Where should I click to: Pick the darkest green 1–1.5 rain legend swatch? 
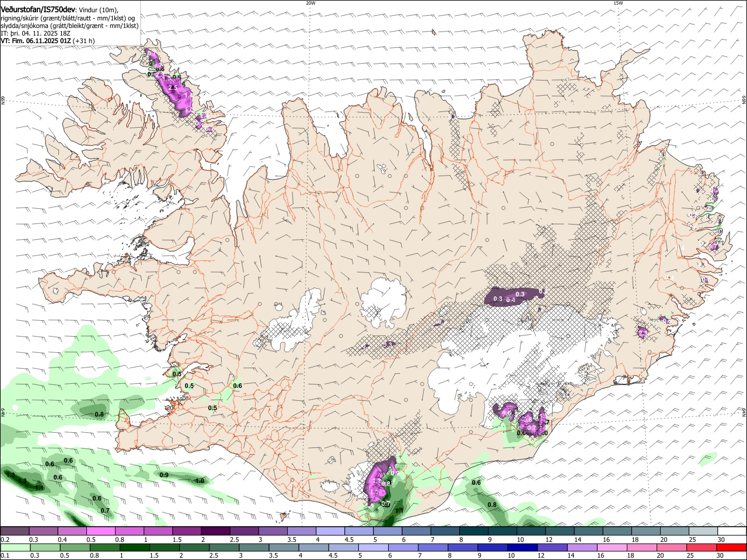tap(135, 548)
